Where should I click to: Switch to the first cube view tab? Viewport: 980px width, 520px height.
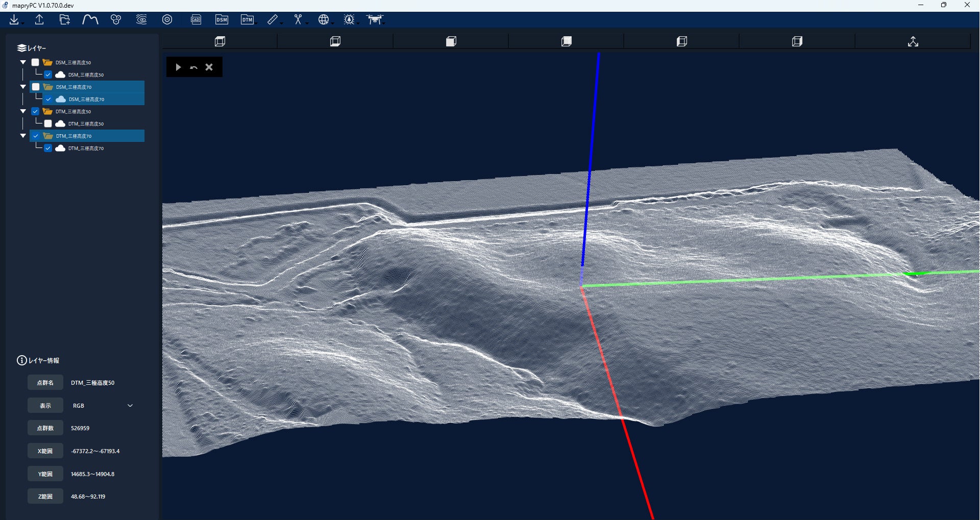point(220,41)
